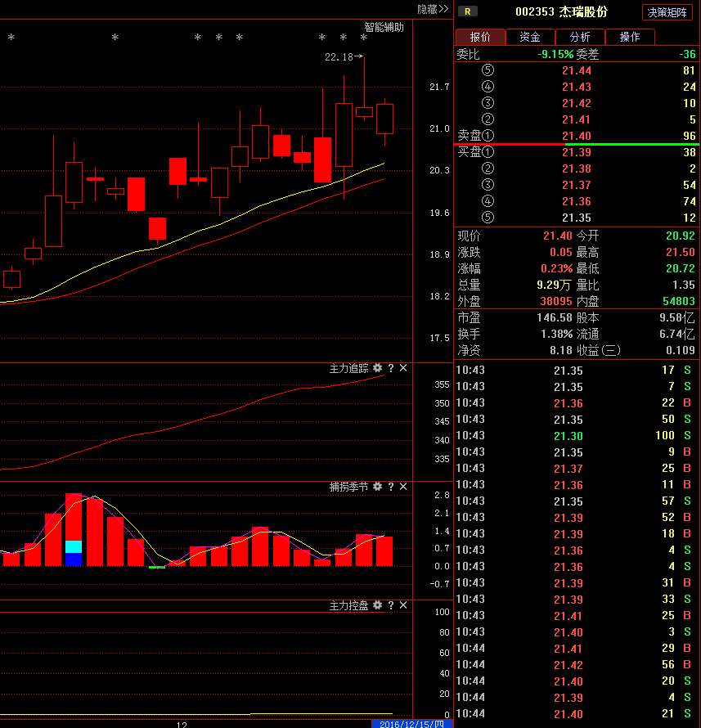Collapse side panel with 隐藏>> button
701x728 pixels.
pos(433,9)
